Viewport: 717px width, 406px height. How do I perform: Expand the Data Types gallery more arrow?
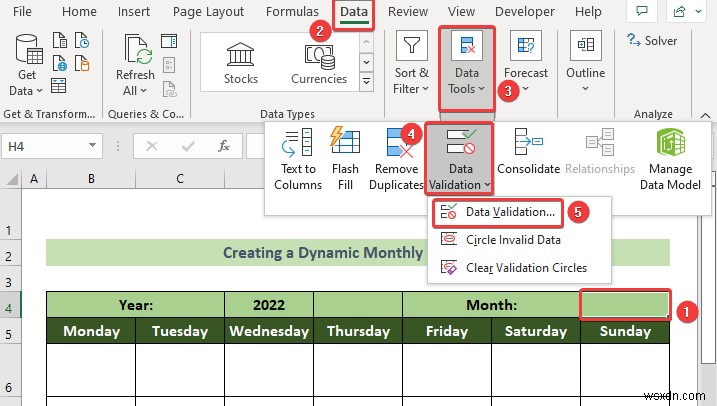point(366,81)
